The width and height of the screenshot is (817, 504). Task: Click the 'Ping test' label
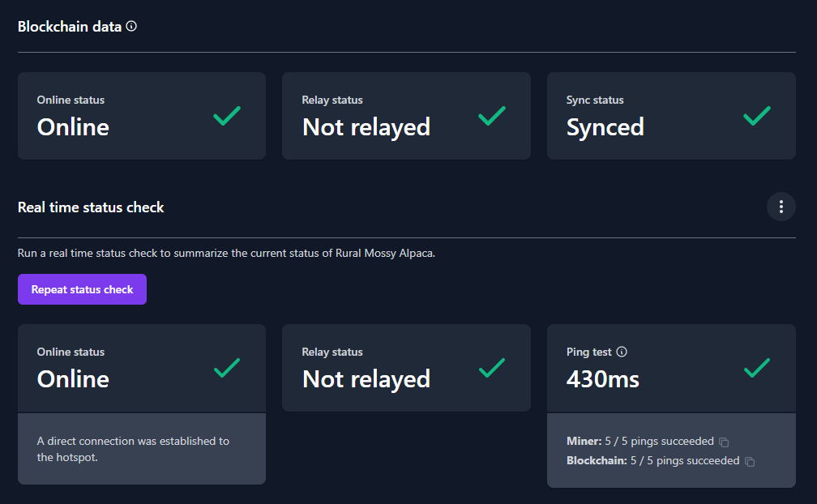[588, 352]
